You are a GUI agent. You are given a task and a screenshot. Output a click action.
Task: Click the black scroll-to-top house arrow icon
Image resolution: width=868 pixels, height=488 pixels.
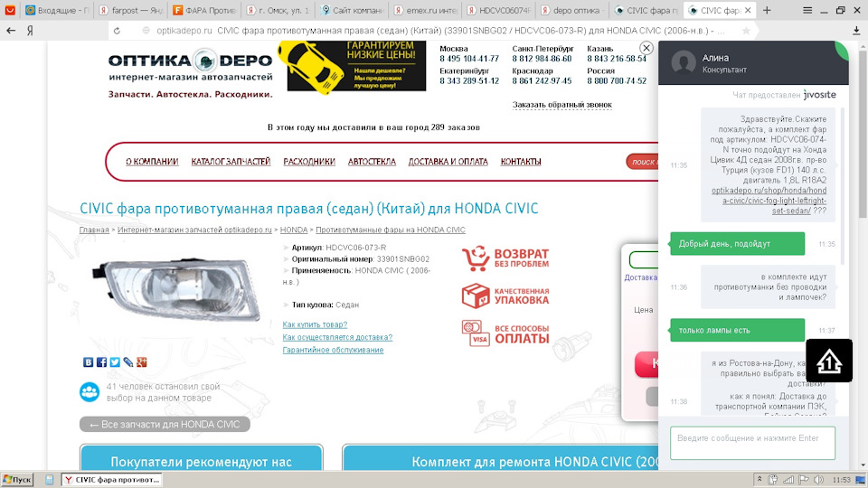point(829,361)
